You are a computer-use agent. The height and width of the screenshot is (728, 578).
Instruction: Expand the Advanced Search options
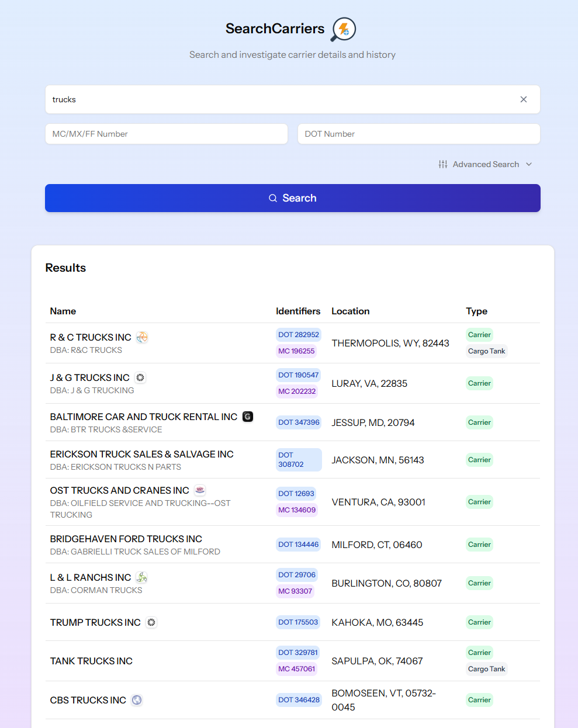(x=486, y=164)
